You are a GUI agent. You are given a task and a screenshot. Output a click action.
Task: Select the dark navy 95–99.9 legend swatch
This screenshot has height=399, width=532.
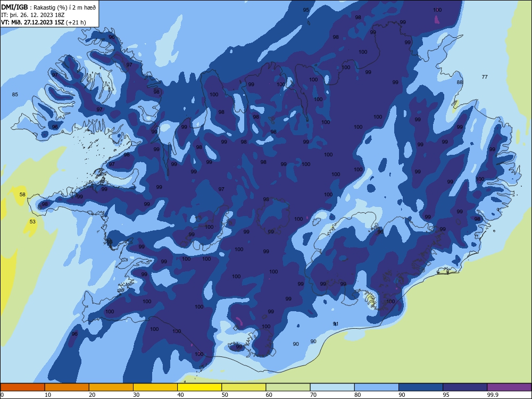click(x=465, y=387)
